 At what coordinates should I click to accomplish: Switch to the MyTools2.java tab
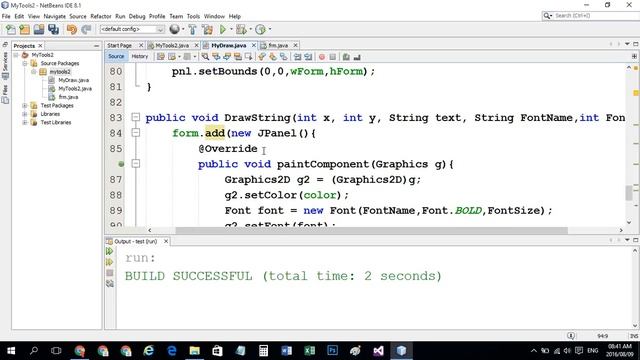(172, 45)
